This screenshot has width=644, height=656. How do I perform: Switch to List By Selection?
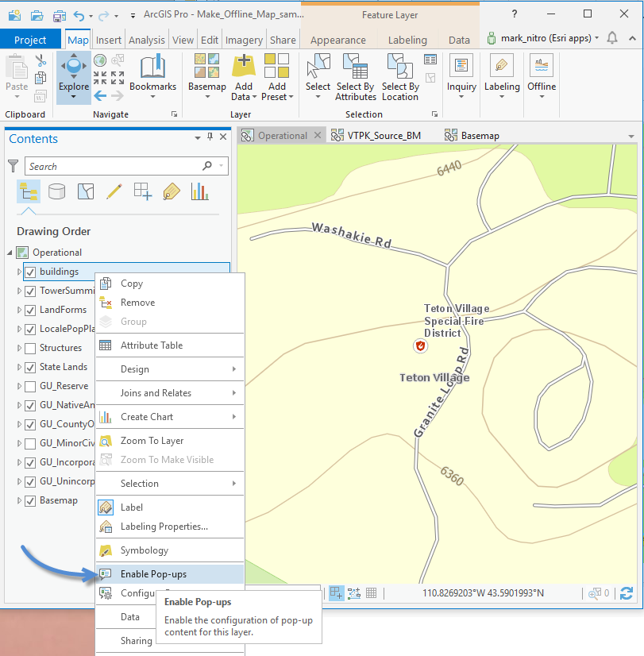click(86, 191)
